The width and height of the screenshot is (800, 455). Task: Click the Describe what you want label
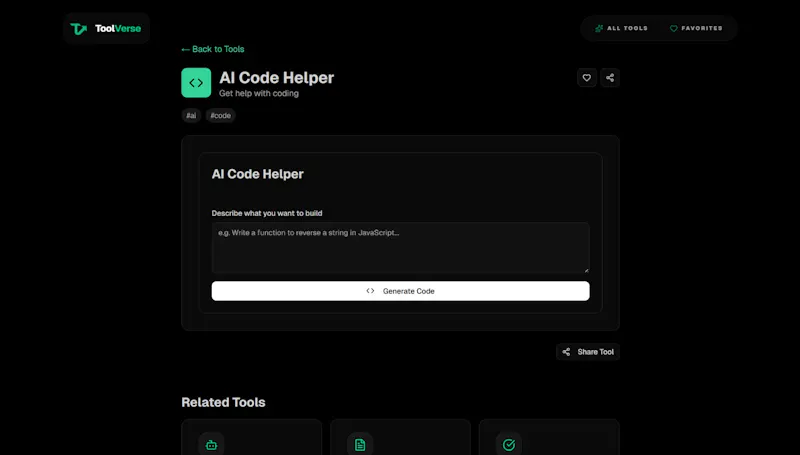267,213
